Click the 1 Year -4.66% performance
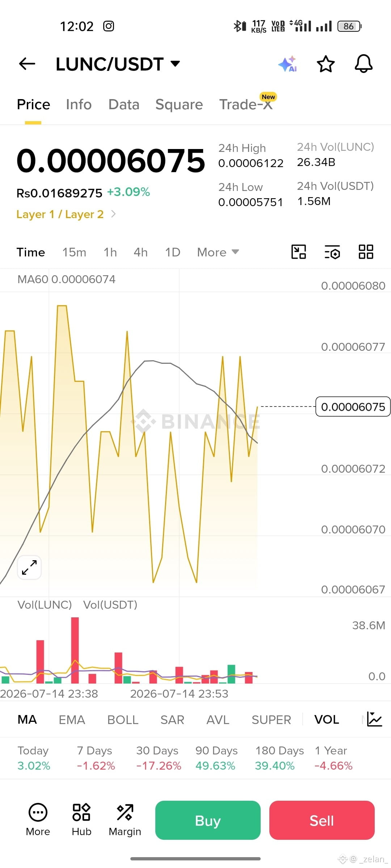The image size is (391, 868). [x=333, y=758]
